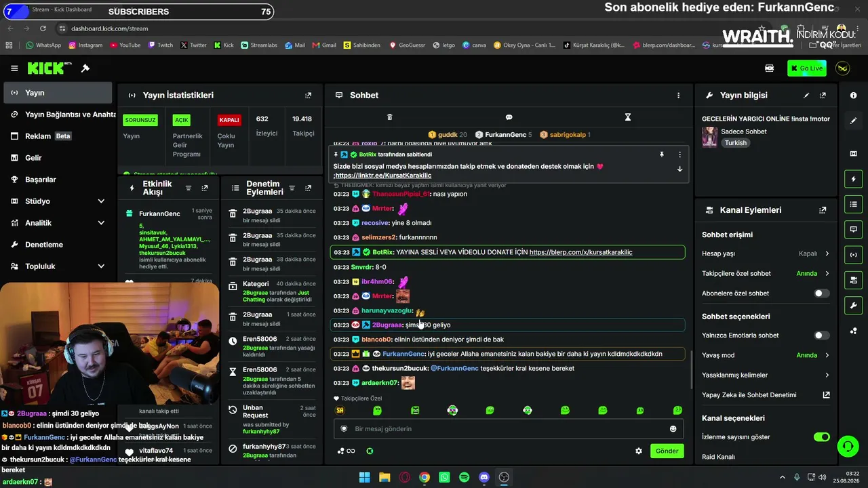Image resolution: width=868 pixels, height=488 pixels.
Task: Click the broadcast signal icon in right sidebar
Action: click(853, 255)
